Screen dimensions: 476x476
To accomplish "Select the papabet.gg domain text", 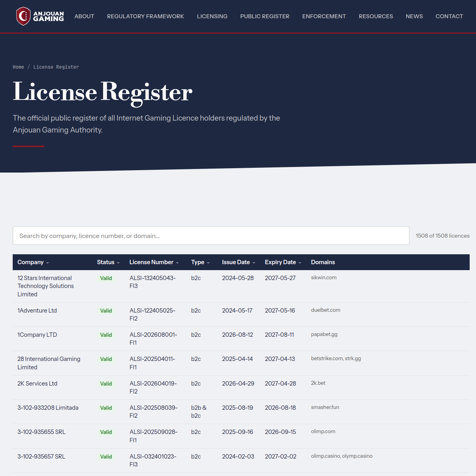I will 324,334.
